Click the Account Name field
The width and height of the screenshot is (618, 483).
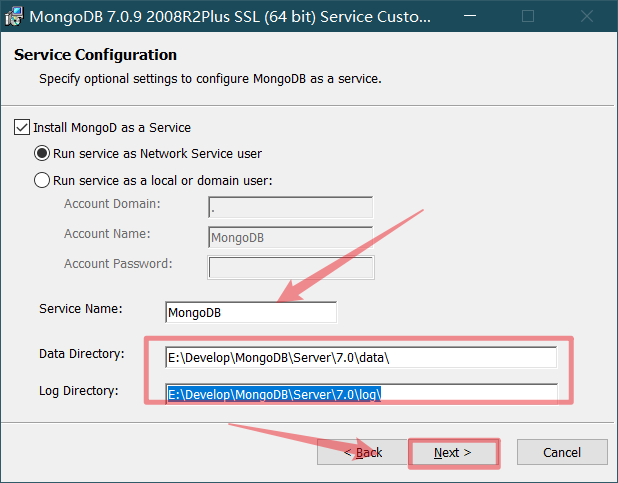tap(290, 237)
